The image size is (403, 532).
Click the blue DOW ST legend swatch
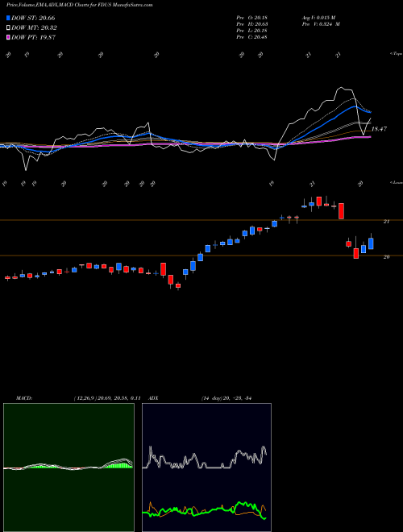(x=8, y=18)
